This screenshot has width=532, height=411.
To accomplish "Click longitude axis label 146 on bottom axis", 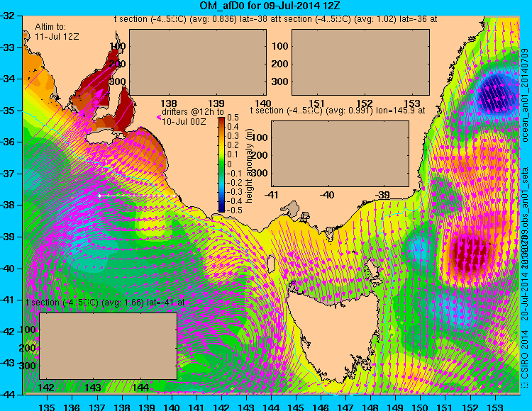I will 321,407.
